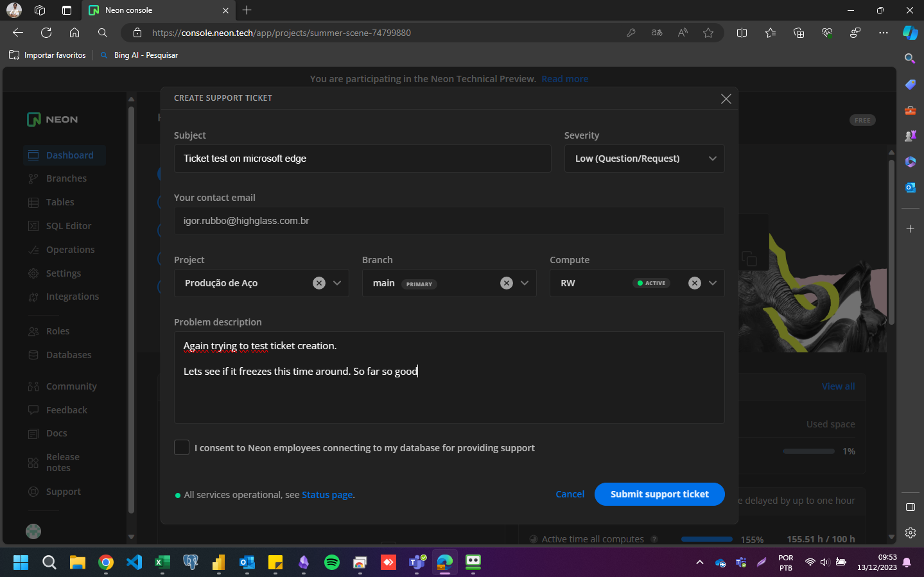Viewport: 924px width, 577px height.
Task: Open the Status page link
Action: pos(327,495)
